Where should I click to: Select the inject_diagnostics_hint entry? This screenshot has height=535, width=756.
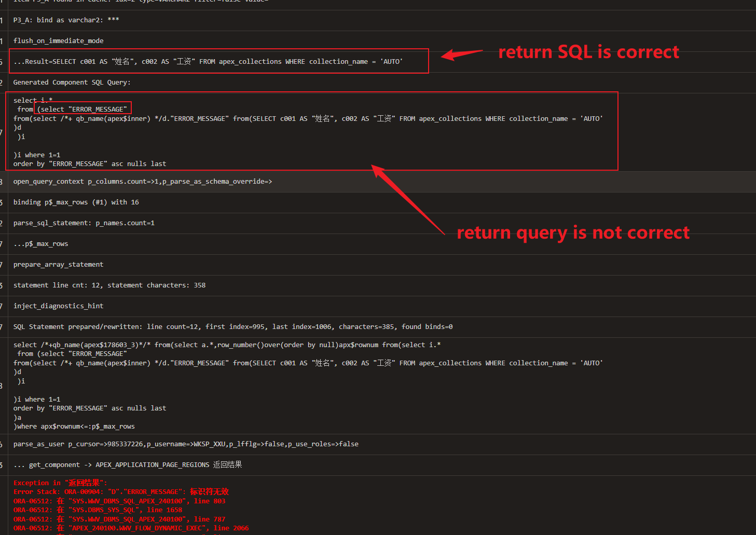pyautogui.click(x=58, y=306)
